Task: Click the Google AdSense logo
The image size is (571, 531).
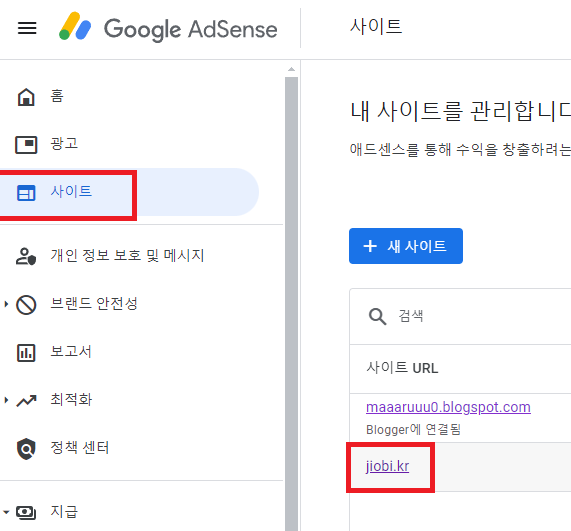Action: (x=168, y=28)
